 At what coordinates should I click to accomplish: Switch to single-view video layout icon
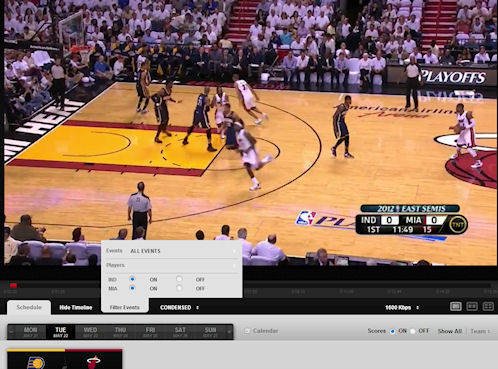pyautogui.click(x=456, y=306)
